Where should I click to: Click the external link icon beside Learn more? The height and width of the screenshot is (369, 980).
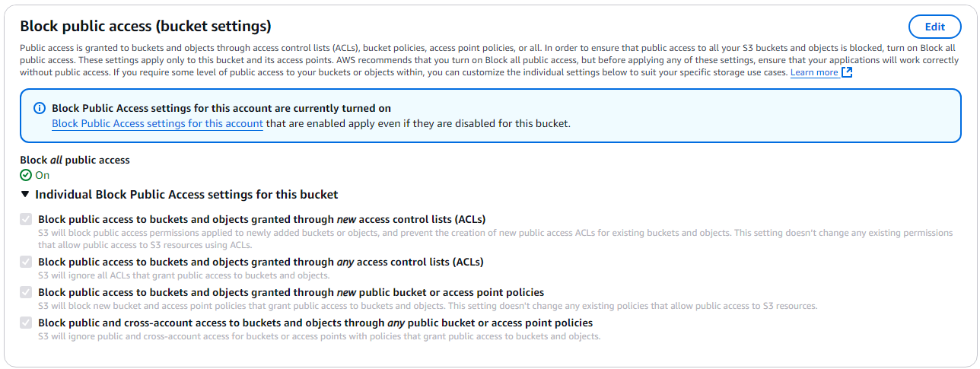[847, 72]
